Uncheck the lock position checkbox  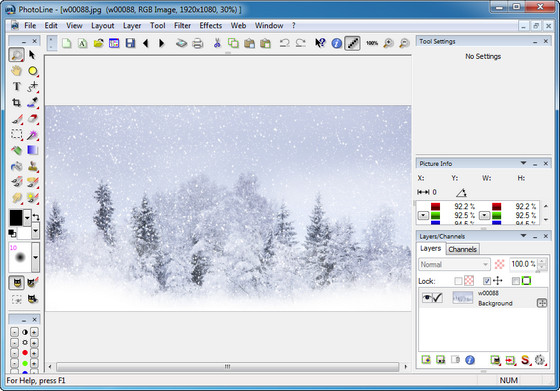pos(486,281)
